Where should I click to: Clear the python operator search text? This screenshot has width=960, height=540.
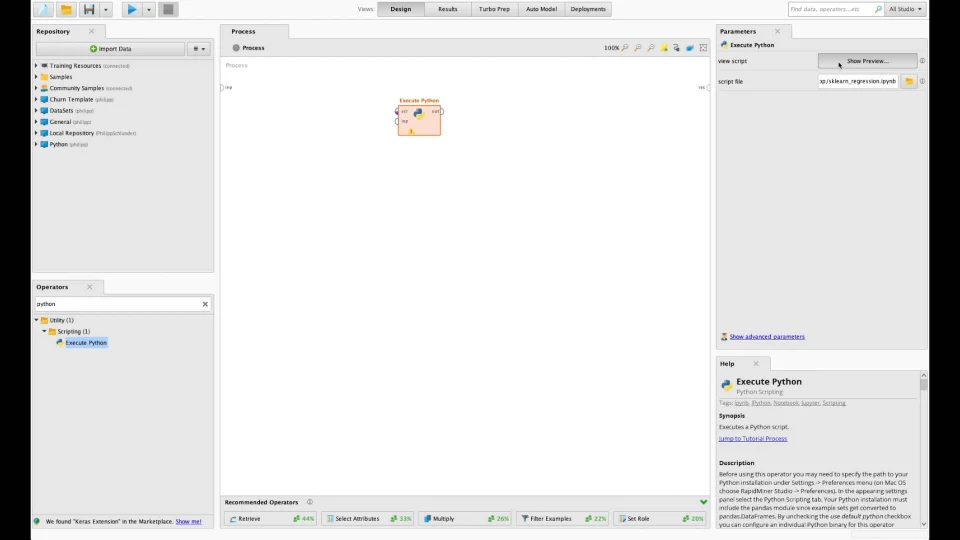(205, 304)
